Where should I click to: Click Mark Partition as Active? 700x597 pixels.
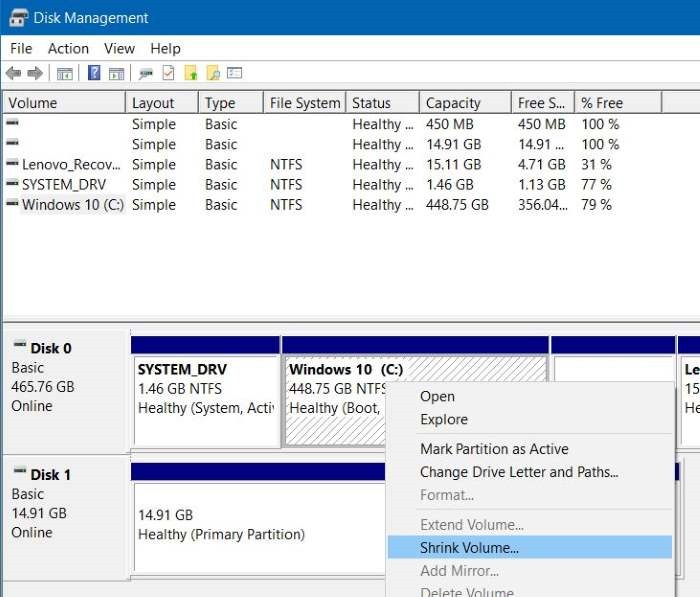494,449
